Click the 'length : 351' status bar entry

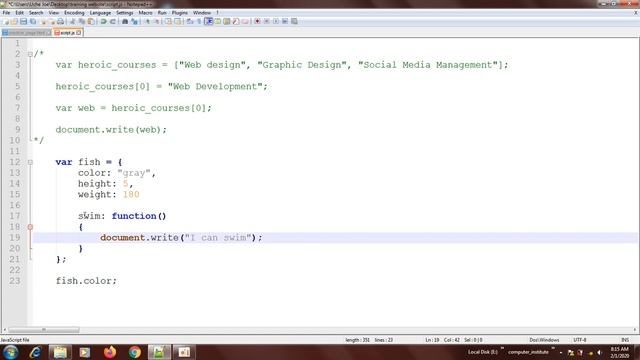point(357,340)
